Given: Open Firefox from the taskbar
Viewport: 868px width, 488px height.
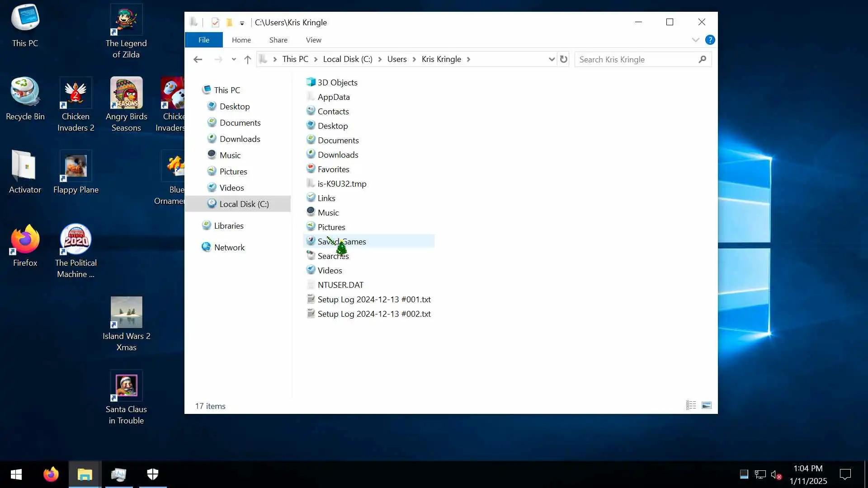Looking at the screenshot, I should pyautogui.click(x=51, y=474).
